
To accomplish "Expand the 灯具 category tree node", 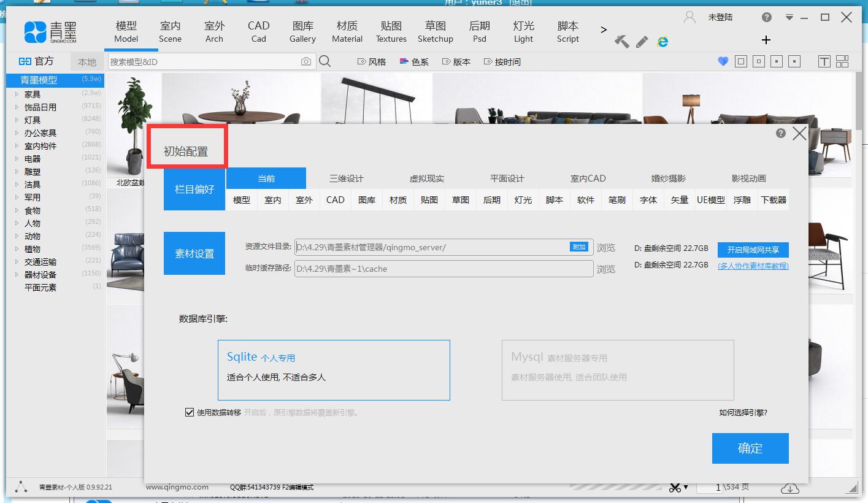I will (x=17, y=120).
